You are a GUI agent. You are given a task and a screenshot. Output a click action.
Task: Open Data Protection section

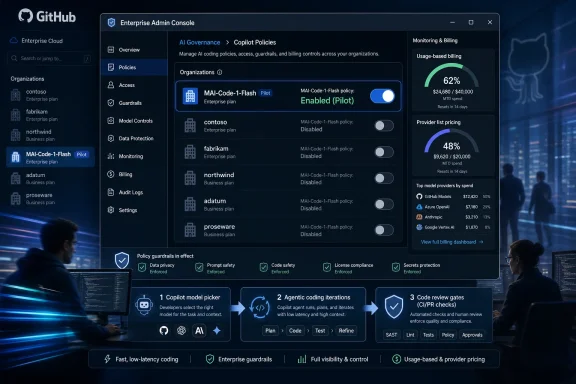pos(134,139)
